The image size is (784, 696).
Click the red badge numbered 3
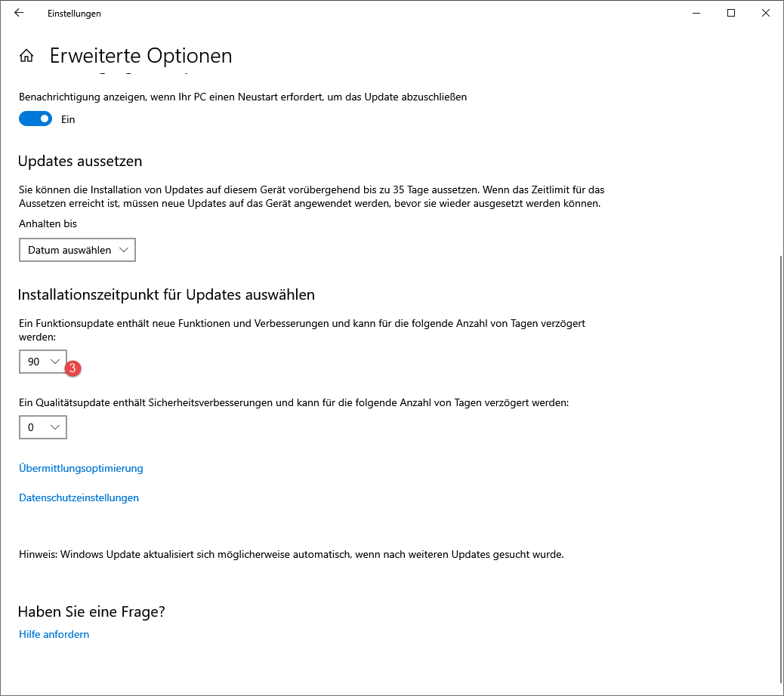coord(73,368)
